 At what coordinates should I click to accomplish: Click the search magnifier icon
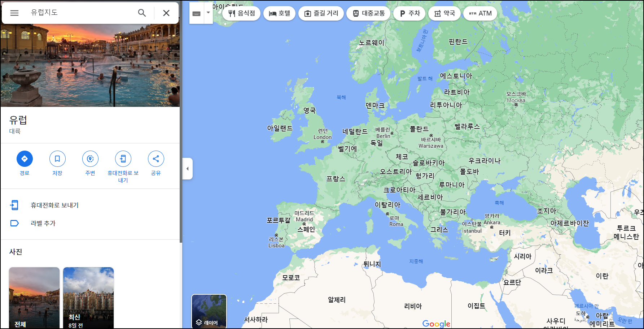tap(142, 13)
